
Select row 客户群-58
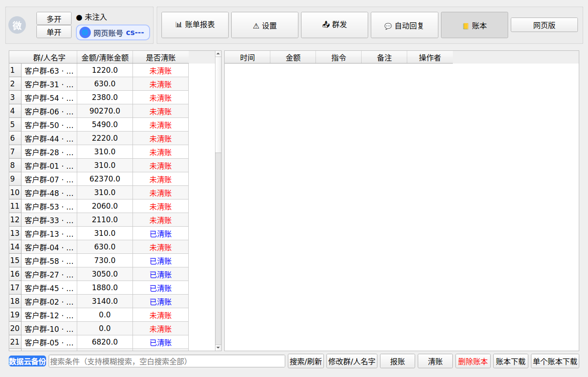49,261
